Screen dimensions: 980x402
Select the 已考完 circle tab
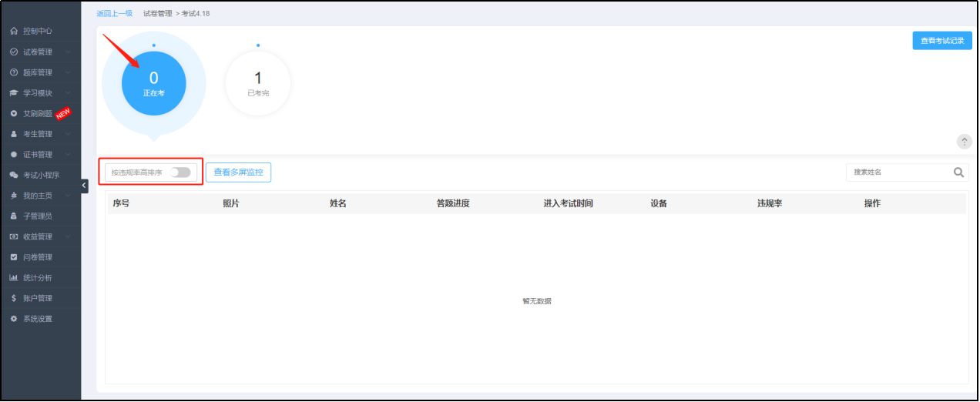258,83
